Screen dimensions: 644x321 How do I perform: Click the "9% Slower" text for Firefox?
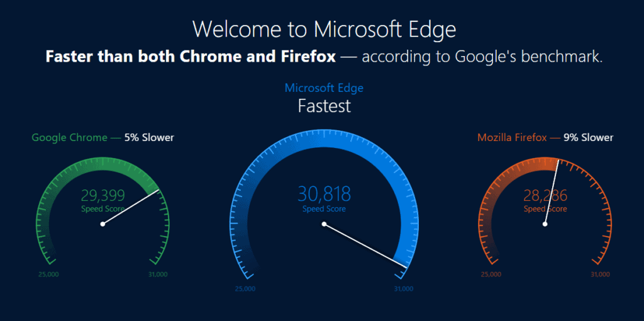pos(588,137)
